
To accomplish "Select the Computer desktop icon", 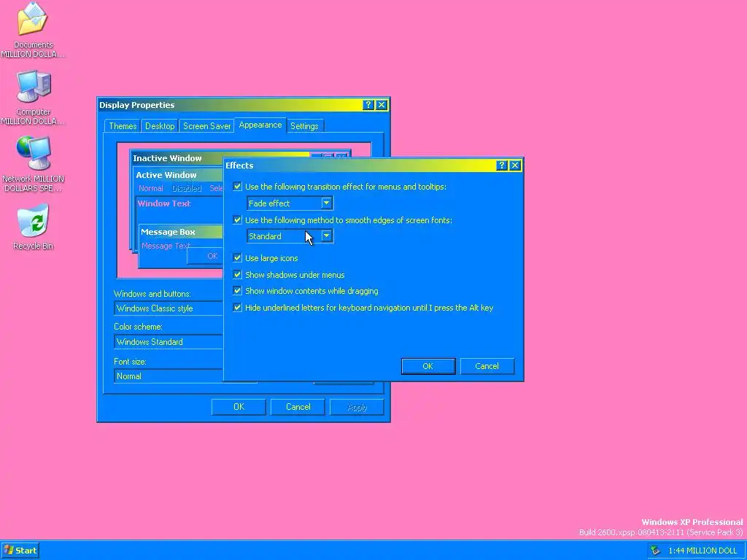I will (x=32, y=97).
